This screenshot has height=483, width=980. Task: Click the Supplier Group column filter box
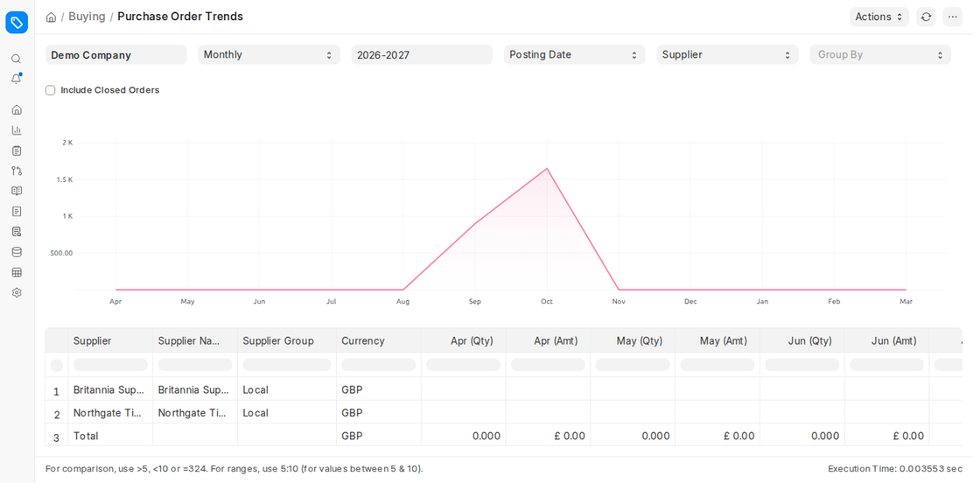click(x=287, y=365)
